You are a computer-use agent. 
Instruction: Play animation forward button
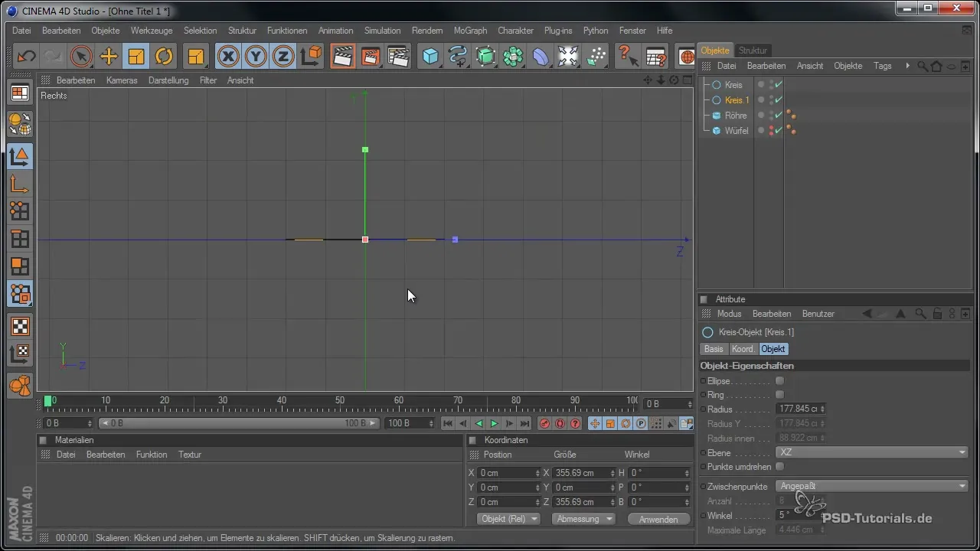(495, 423)
